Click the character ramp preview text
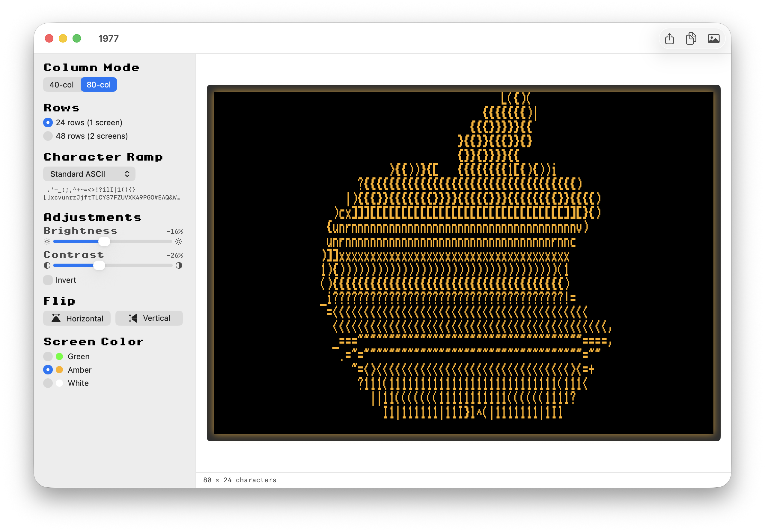 (112, 194)
